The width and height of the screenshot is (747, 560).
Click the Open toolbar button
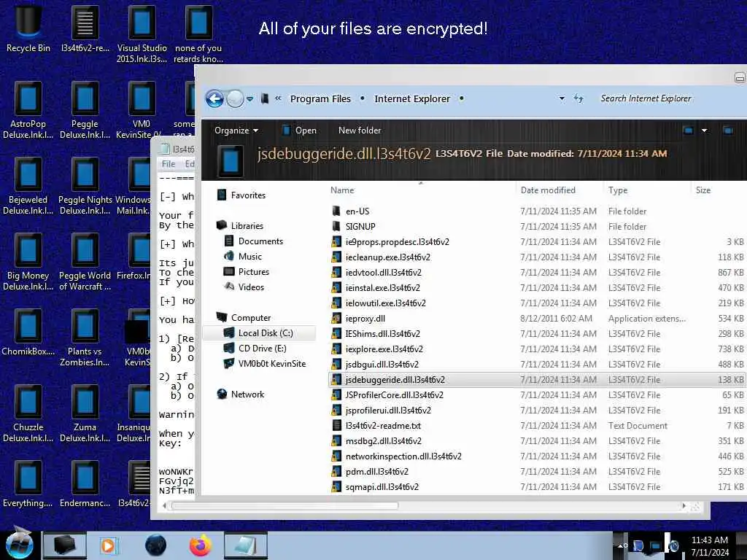point(299,131)
